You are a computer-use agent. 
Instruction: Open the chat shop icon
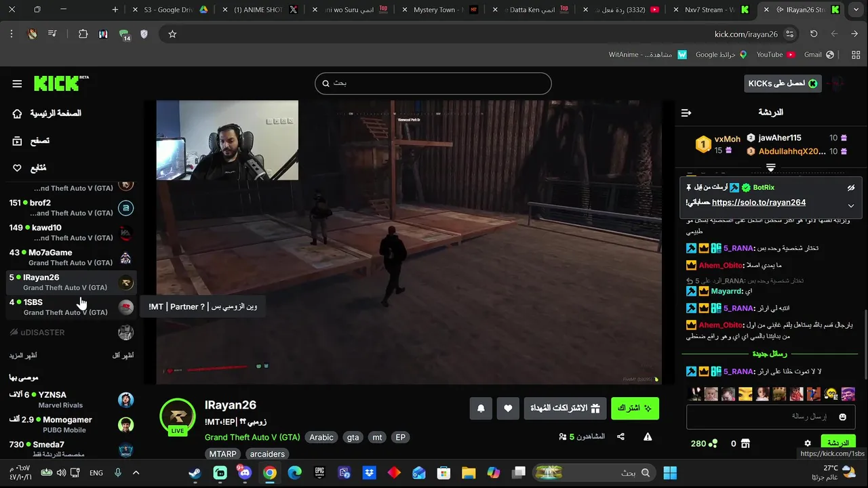point(745,443)
